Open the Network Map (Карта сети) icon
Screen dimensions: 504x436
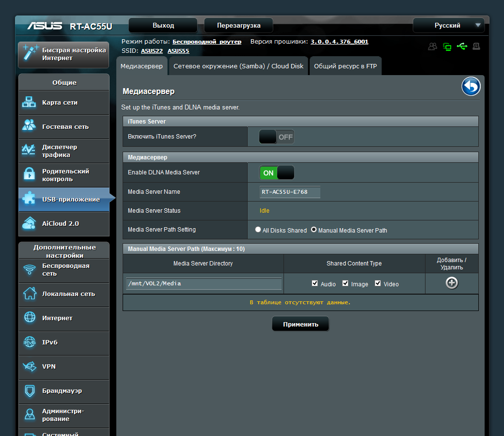click(30, 102)
